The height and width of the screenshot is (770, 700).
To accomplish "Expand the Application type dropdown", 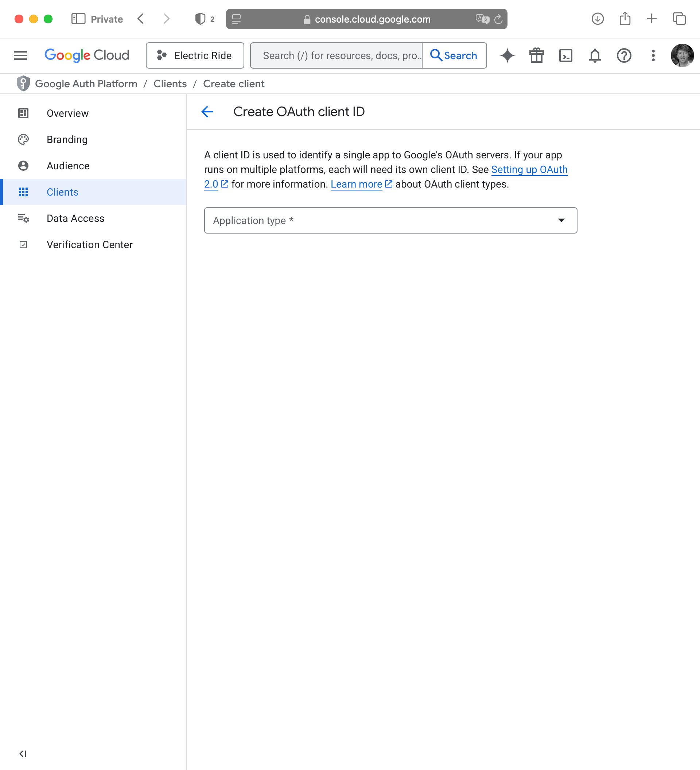I will pos(390,220).
